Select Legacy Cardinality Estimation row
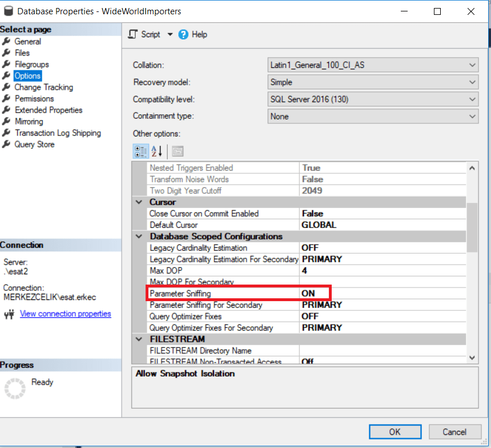Image resolution: width=491 pixels, height=448 pixels. [x=306, y=247]
